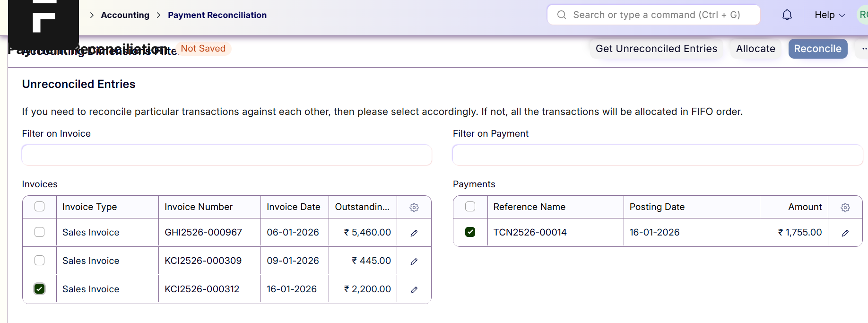Select checkbox for invoice GHI2526-000967
868x323 pixels.
[x=40, y=232]
